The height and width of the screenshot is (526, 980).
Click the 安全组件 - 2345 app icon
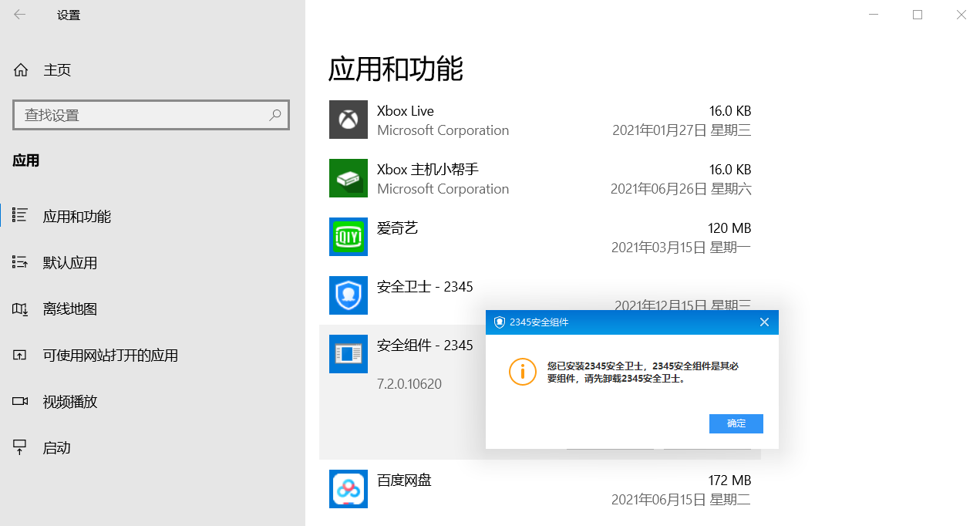[349, 354]
